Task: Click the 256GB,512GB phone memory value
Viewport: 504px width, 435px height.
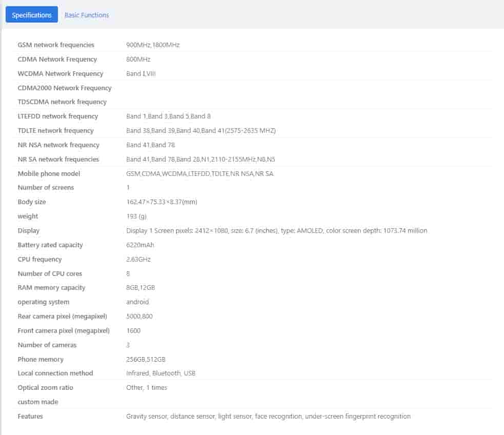Action: pos(146,360)
